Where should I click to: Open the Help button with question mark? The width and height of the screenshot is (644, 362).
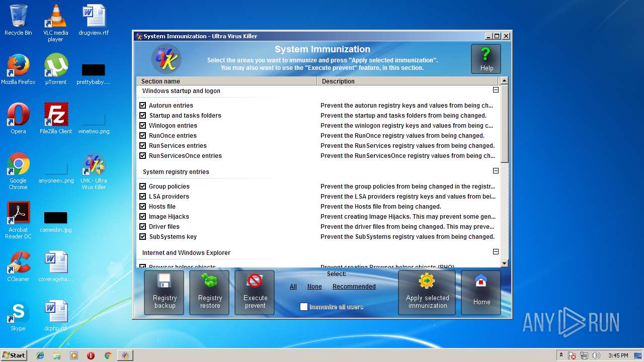486,59
